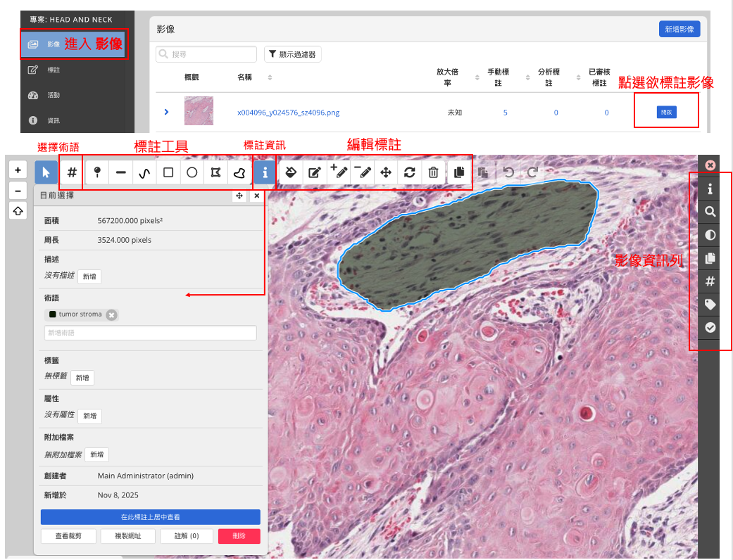
Task: Select the point annotation tool
Action: point(96,172)
